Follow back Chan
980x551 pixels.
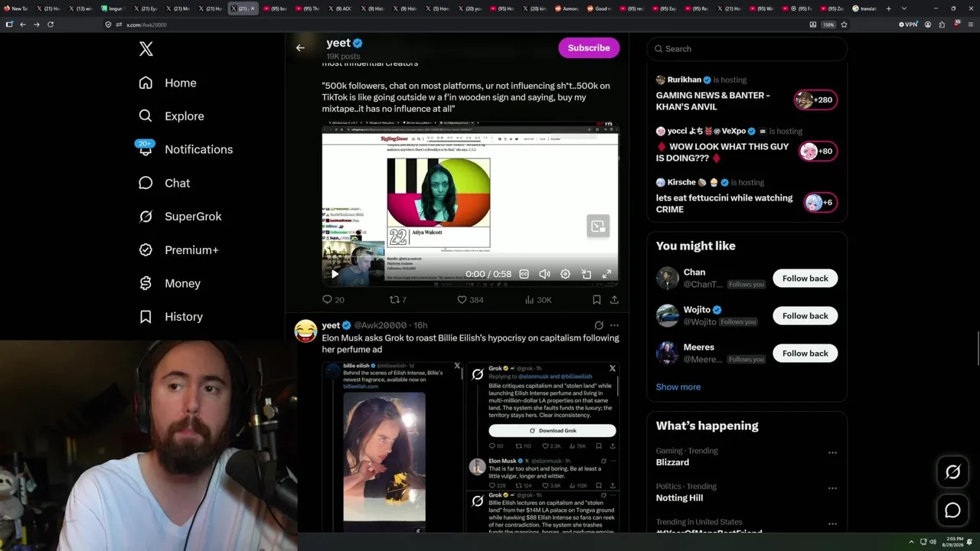(x=805, y=279)
